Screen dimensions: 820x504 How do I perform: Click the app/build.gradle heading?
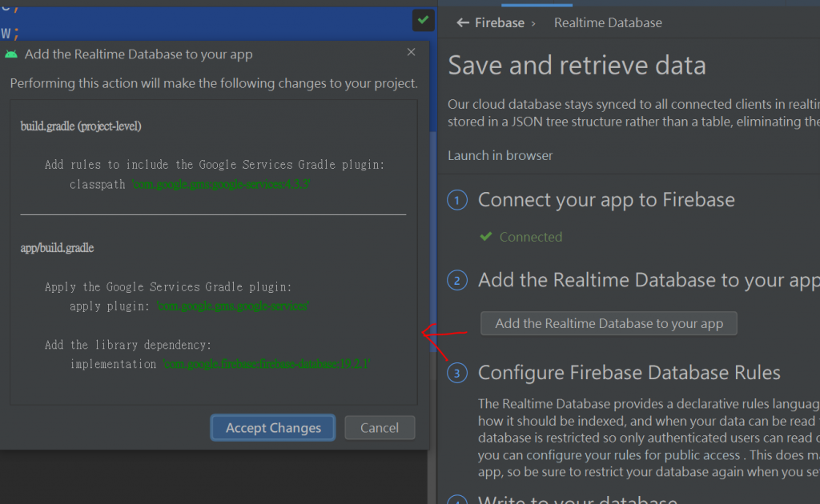pyautogui.click(x=57, y=248)
